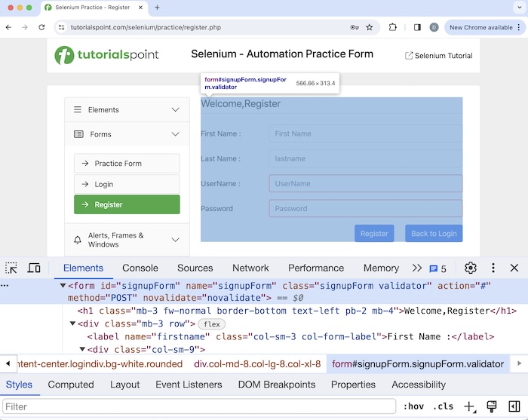Click the First Name input field
Screen dimensions: 528x420
(x=365, y=133)
